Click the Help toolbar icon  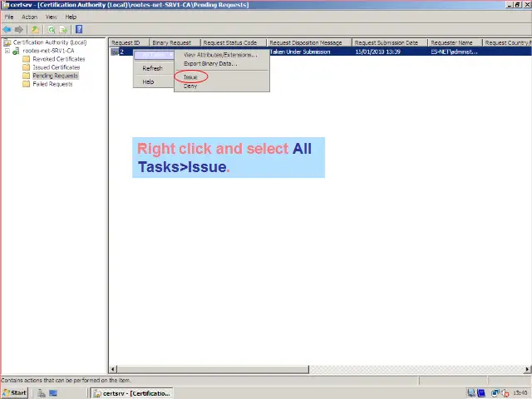pos(79,29)
